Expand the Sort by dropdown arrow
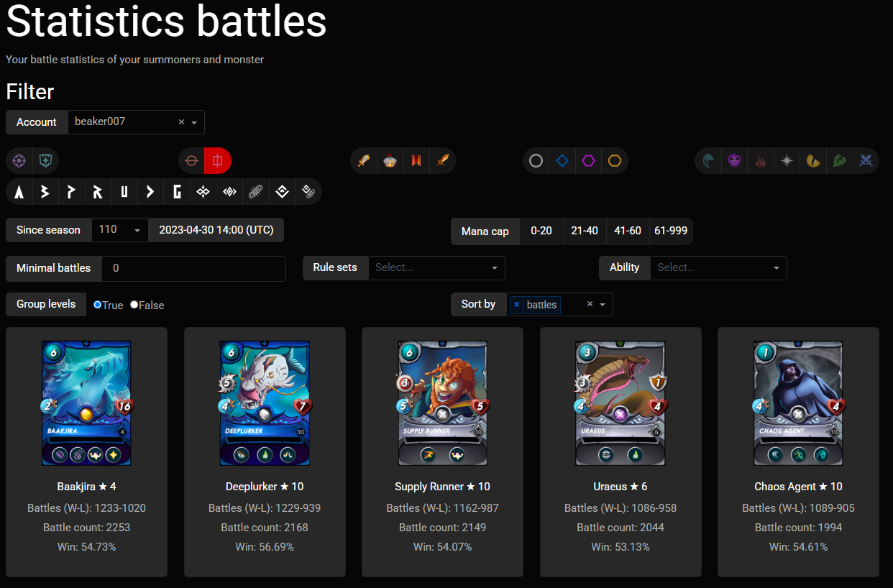Screen dimensions: 893x588 [x=603, y=305]
